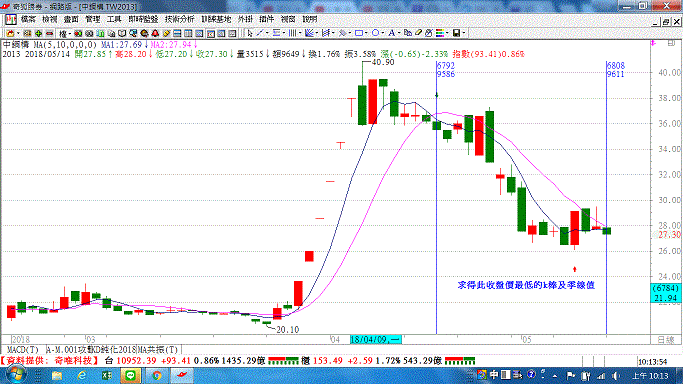Click the 日線 period button
Screen dimensions: 683x384
click(x=666, y=340)
